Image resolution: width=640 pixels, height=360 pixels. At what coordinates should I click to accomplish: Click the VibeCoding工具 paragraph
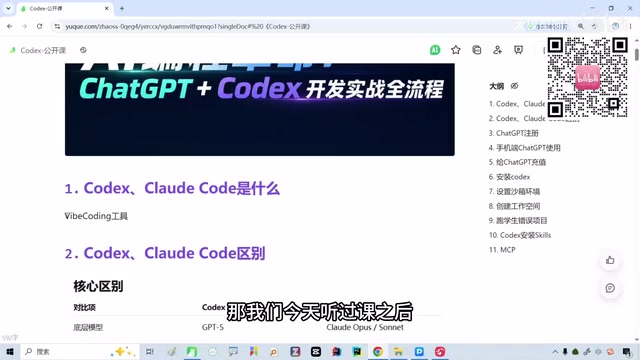[x=96, y=216]
